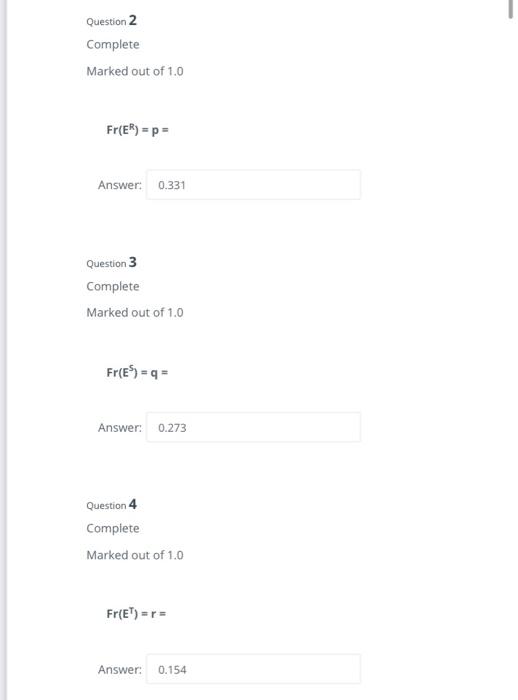Click the Question 3 answer field showing 0.273
518x700 pixels.
253,427
